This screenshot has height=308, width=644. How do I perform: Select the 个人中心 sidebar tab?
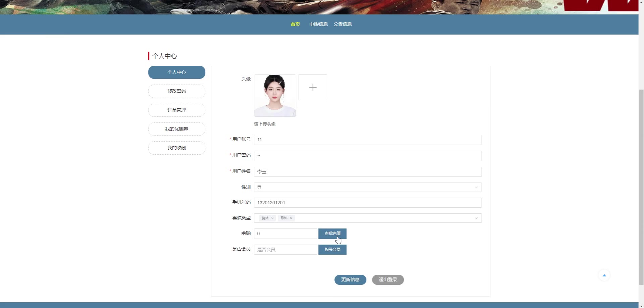click(x=177, y=72)
